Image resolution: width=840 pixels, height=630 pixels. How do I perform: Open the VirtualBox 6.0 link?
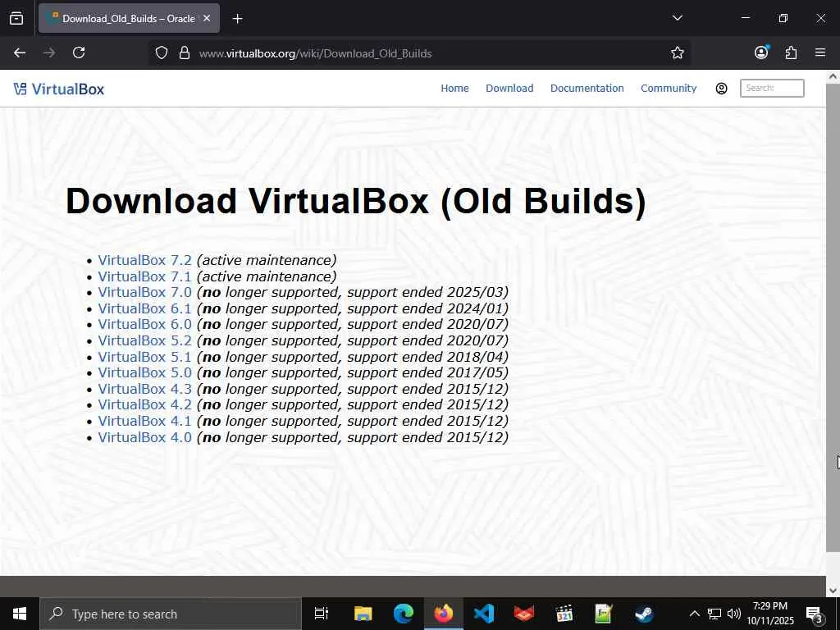click(x=144, y=325)
